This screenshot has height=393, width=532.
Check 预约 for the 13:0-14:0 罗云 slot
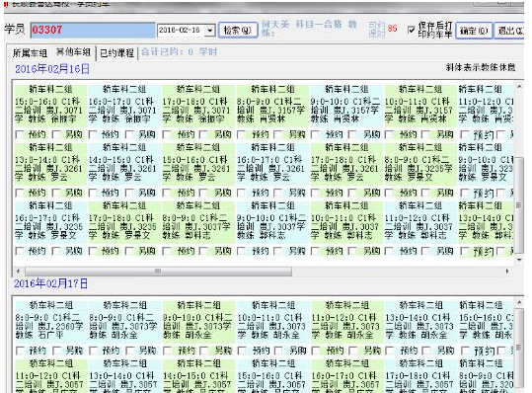(x=20, y=193)
